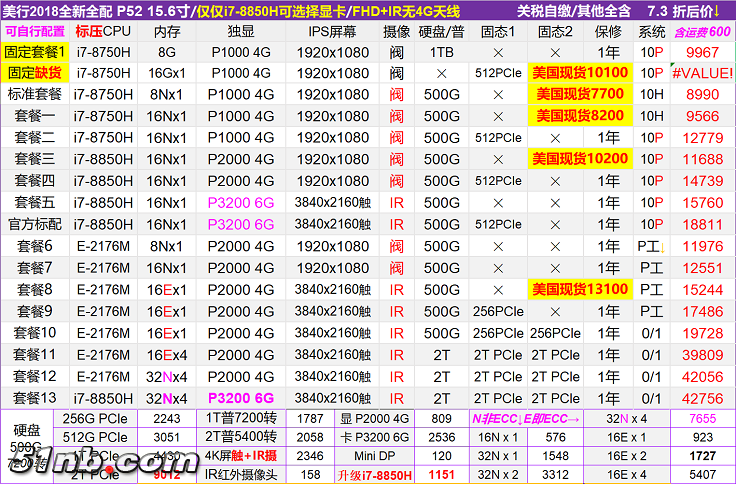The height and width of the screenshot is (484, 736).
Task: Click the 可自行配置 header cell
Action: coord(35,32)
